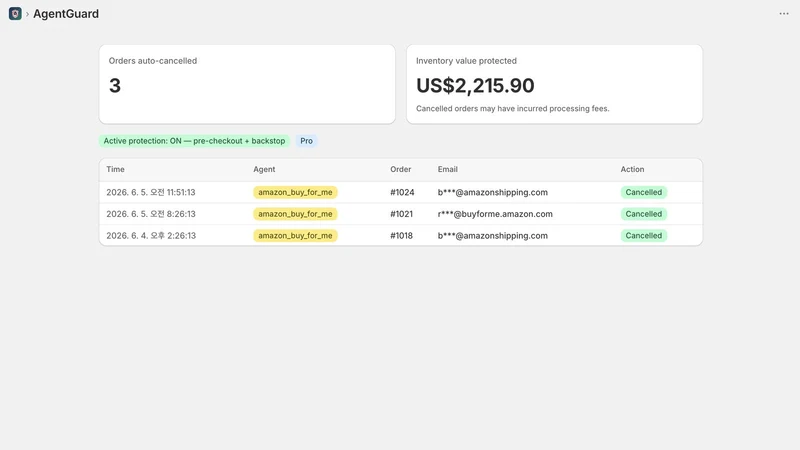Click amazon_buy_for_me tag in order #1018 row

click(295, 236)
